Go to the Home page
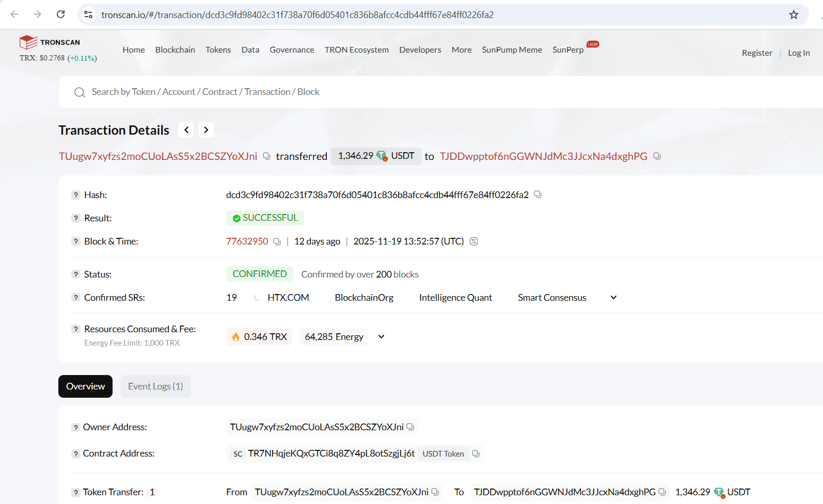The image size is (823, 504). click(134, 50)
